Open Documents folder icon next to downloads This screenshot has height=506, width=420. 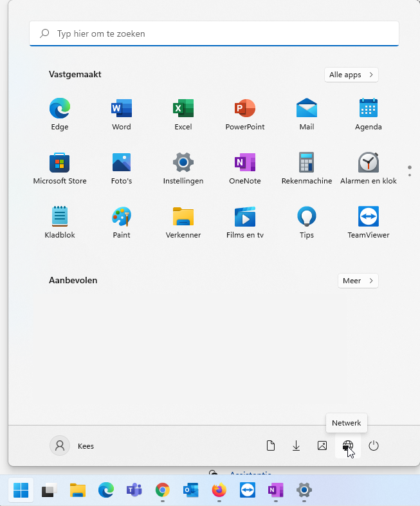tap(271, 445)
